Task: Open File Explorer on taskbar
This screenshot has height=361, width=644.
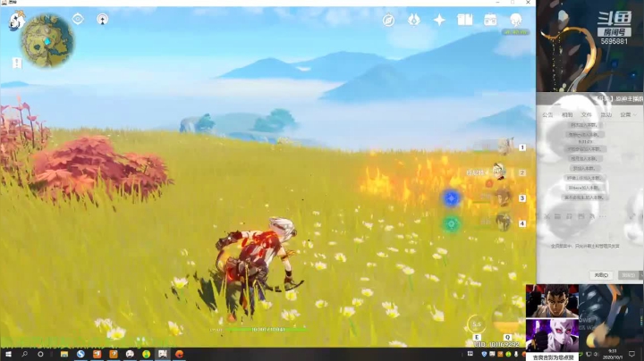Action: click(64, 354)
